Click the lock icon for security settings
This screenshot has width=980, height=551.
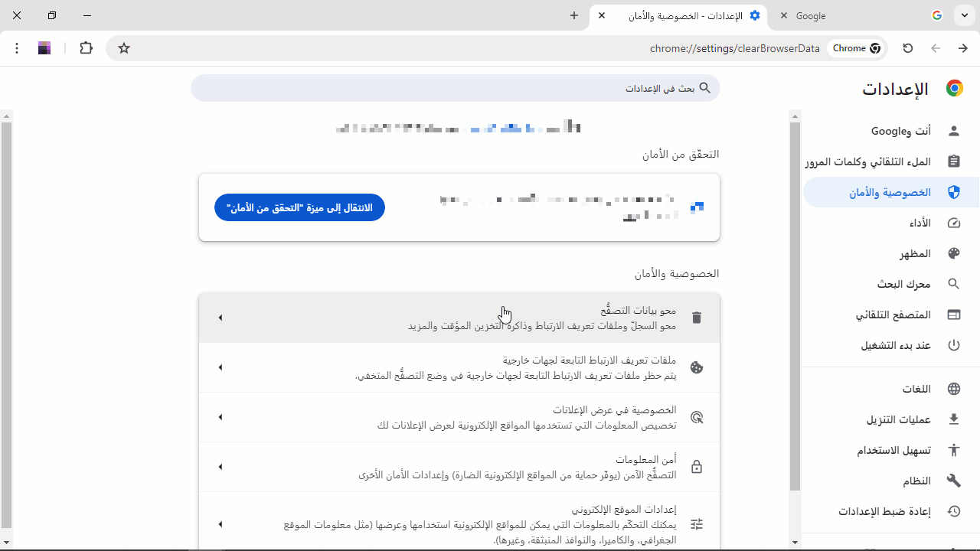click(x=697, y=467)
